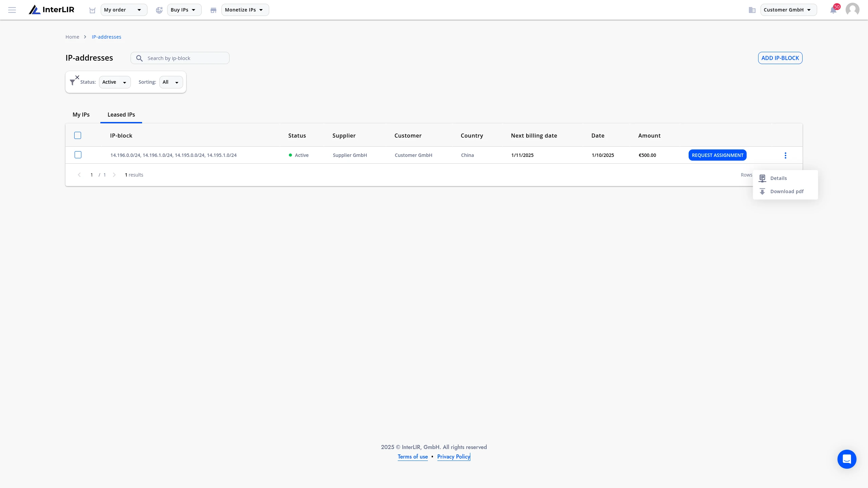The width and height of the screenshot is (868, 488).
Task: Open the Sorting dropdown
Action: tap(171, 82)
